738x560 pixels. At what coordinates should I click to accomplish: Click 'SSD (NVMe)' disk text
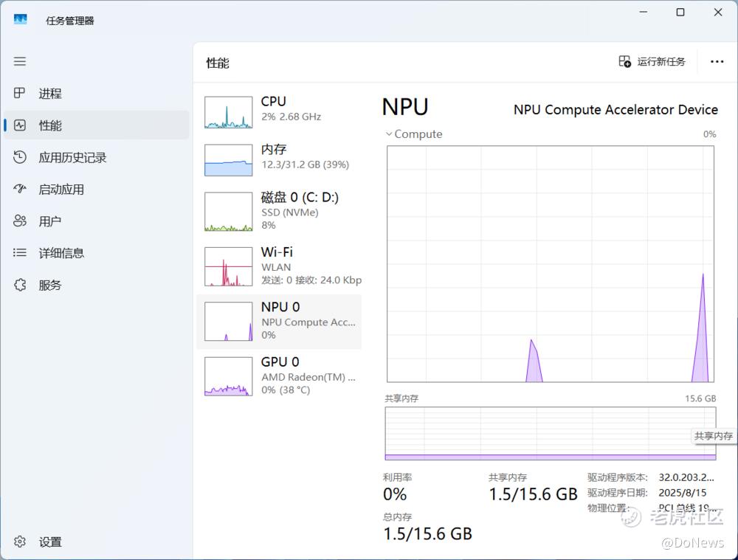[290, 212]
